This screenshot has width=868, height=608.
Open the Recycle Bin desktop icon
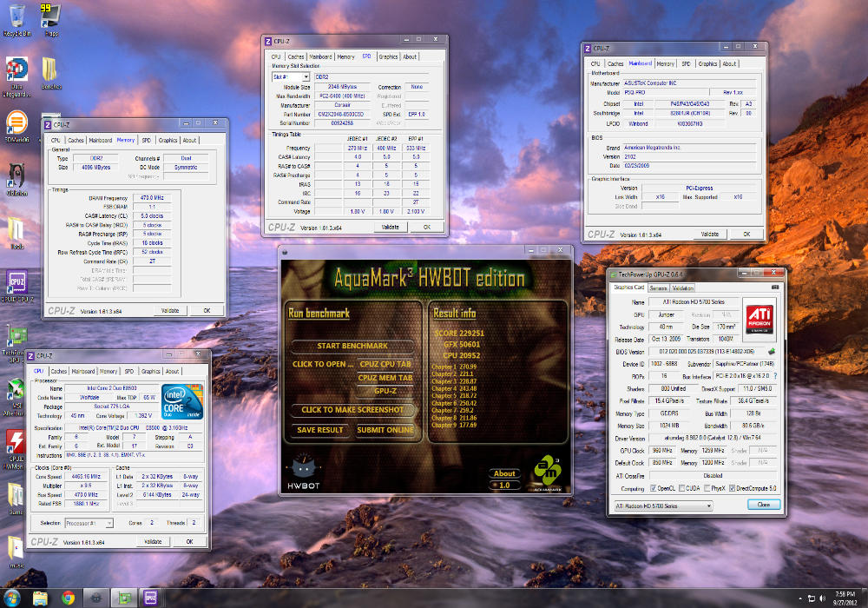pyautogui.click(x=17, y=20)
